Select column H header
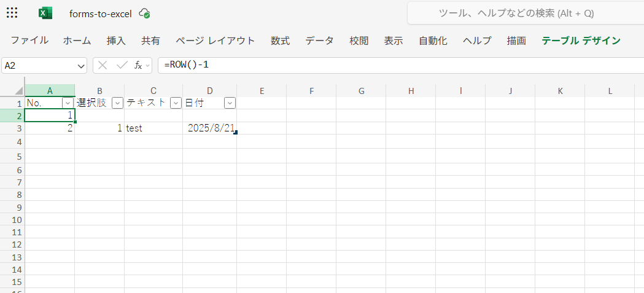The height and width of the screenshot is (293, 644). 411,91
